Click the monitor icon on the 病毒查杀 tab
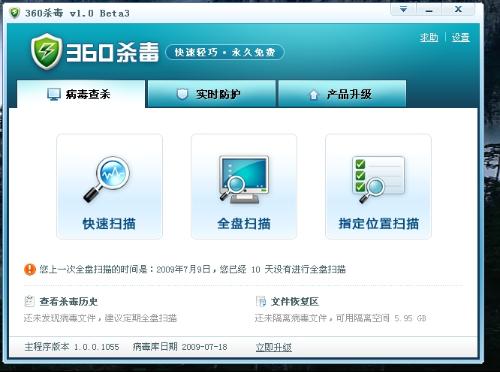Screen dimensions: 500x372 (54, 94)
